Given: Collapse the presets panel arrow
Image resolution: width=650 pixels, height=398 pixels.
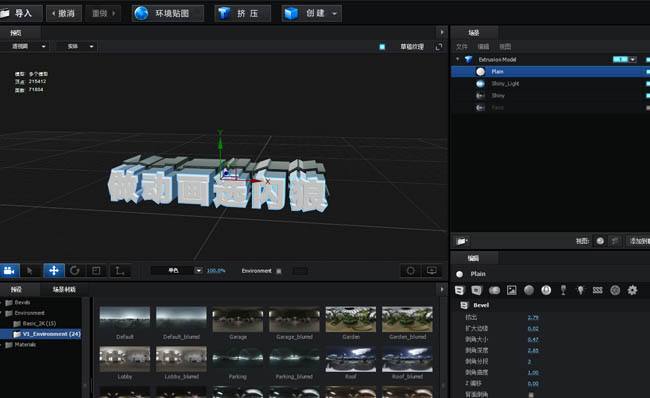Looking at the screenshot, I should click(442, 289).
